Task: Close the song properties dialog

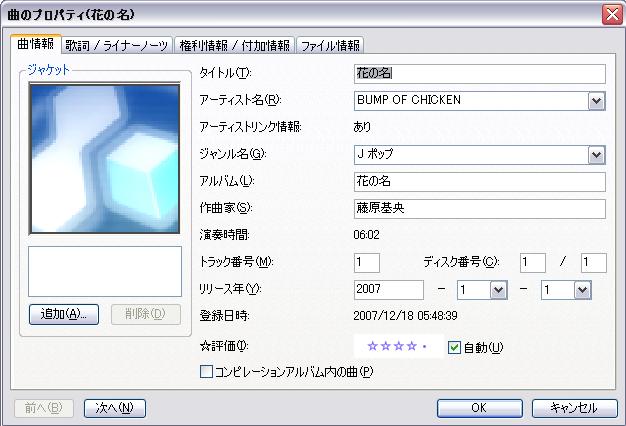Action: coord(611,15)
